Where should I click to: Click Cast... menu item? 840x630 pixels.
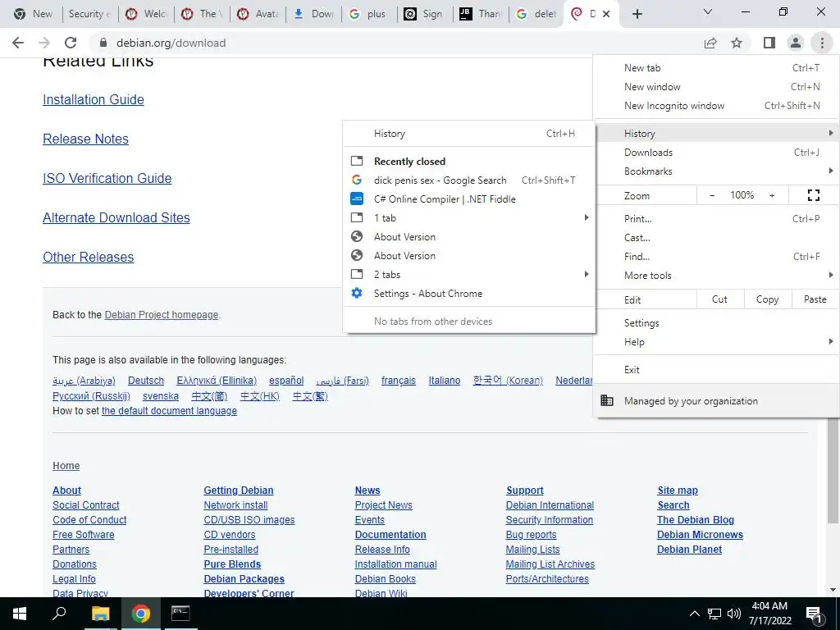[716, 237]
